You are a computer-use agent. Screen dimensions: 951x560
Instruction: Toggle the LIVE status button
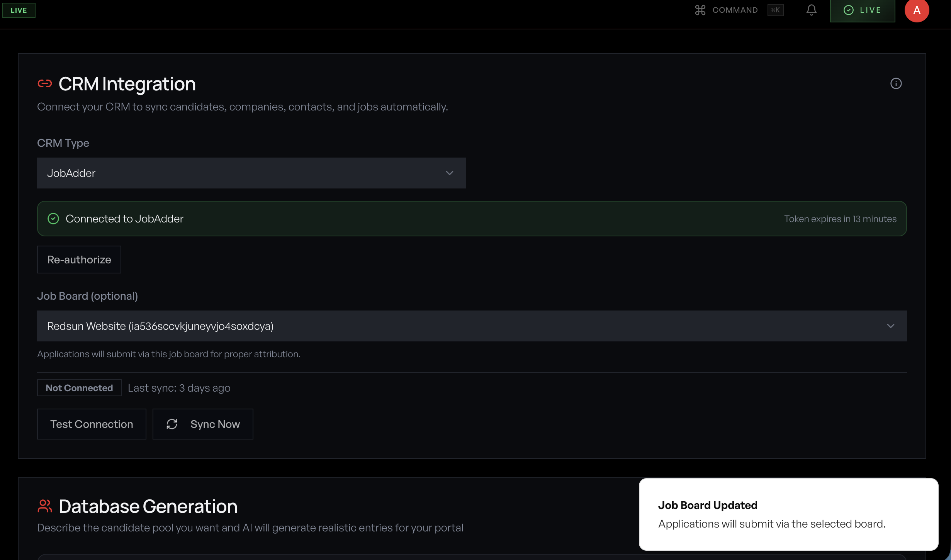click(863, 10)
